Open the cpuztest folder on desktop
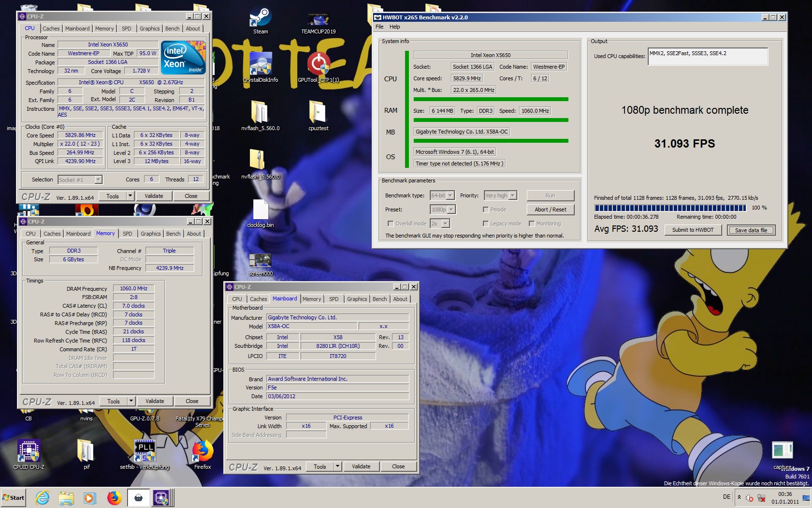 tap(318, 116)
